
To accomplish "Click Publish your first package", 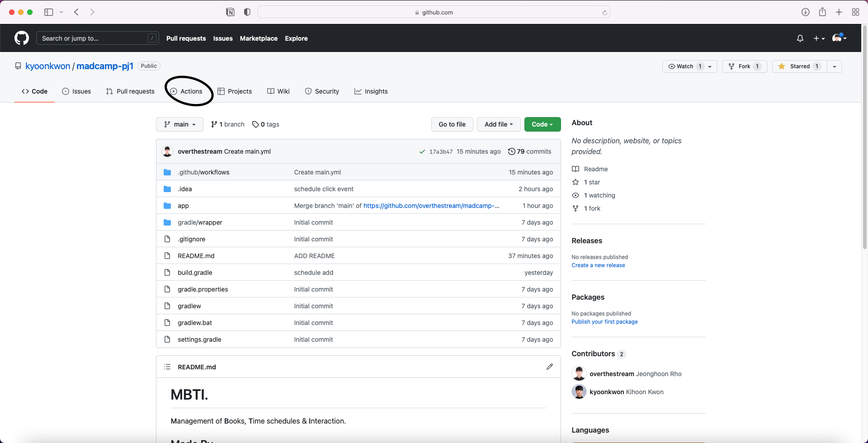I will [604, 322].
